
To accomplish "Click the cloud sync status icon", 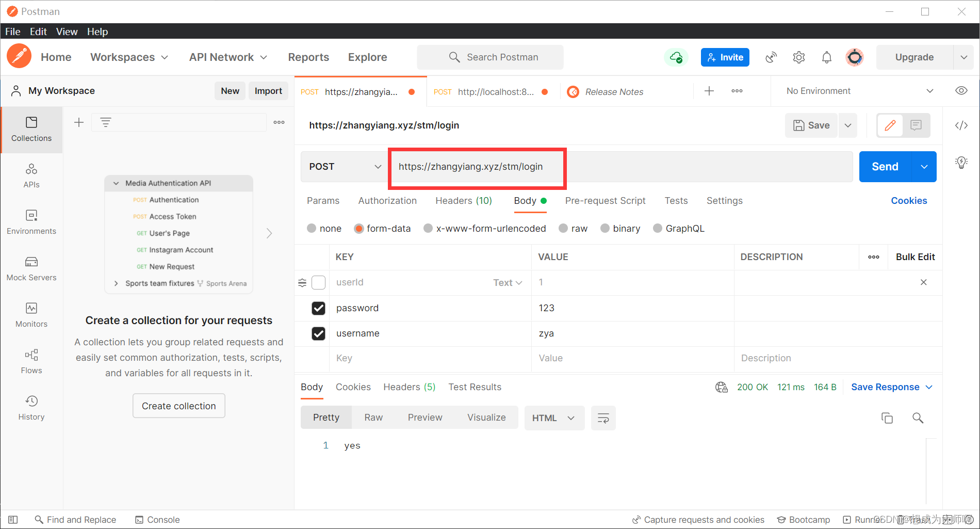I will tap(676, 57).
